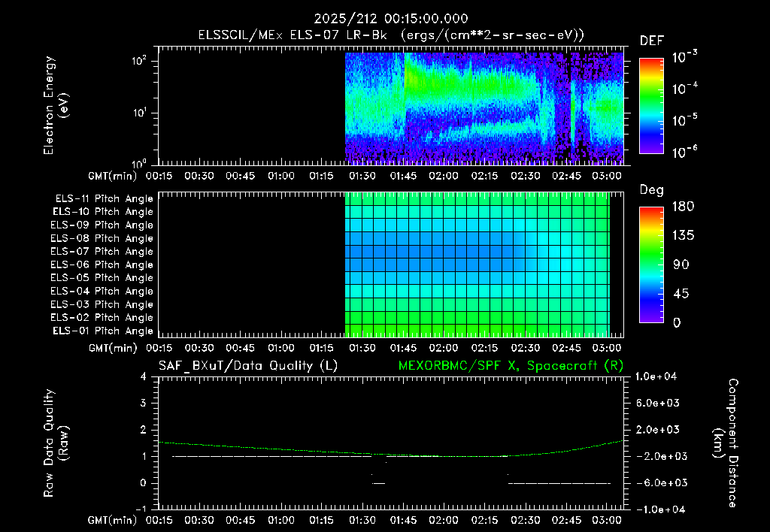
Task: Select the Electron Energy (eV) axis label
Action: [56, 105]
